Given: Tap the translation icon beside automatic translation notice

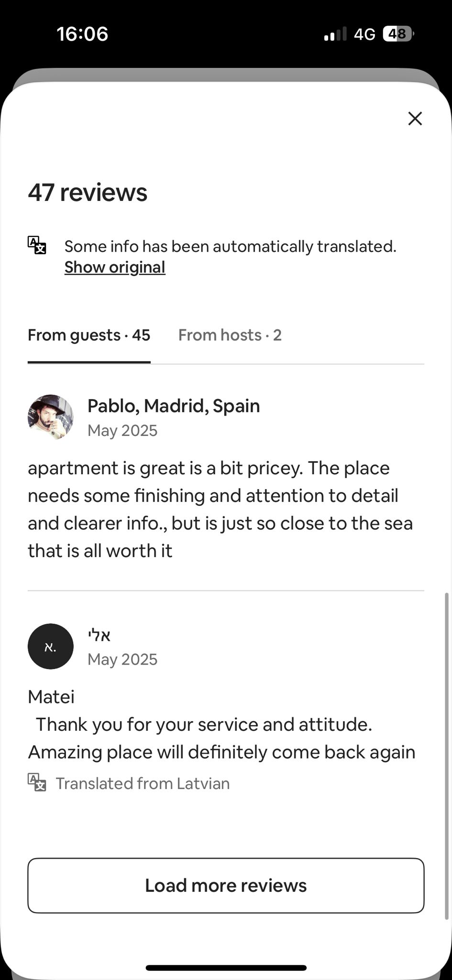Looking at the screenshot, I should pos(37,245).
